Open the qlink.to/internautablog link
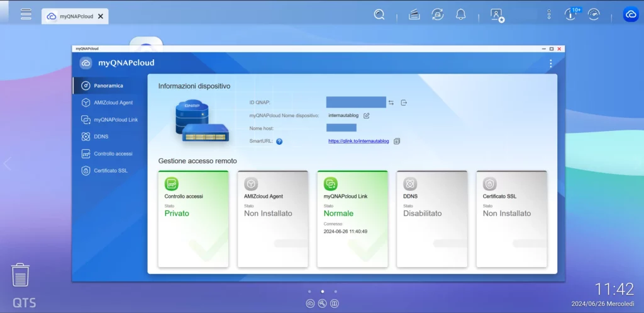Screen dimensions: 644x313 click(358, 141)
